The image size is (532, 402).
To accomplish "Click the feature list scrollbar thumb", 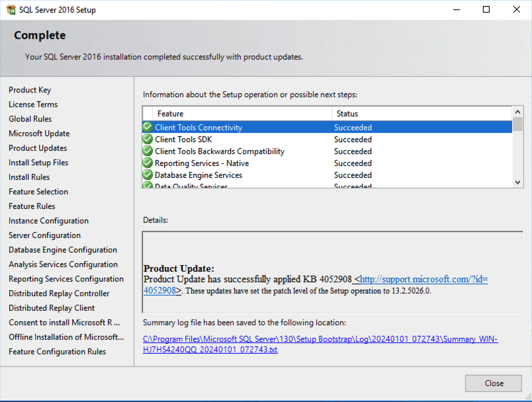I will coord(517,125).
